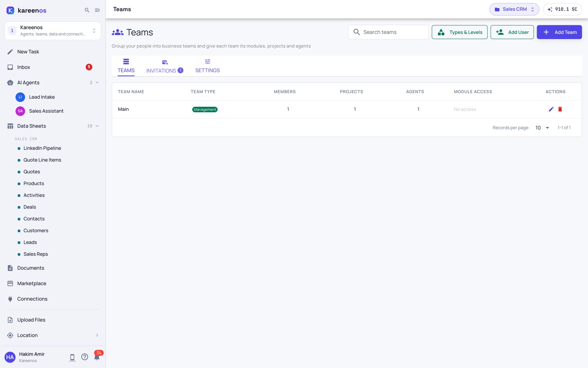Collapse the AI Agents section
Viewport: 588px width, 368px height.
[97, 83]
